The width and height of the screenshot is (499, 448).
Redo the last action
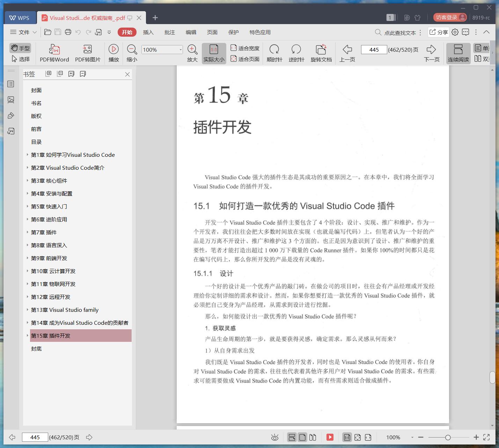[x=88, y=32]
